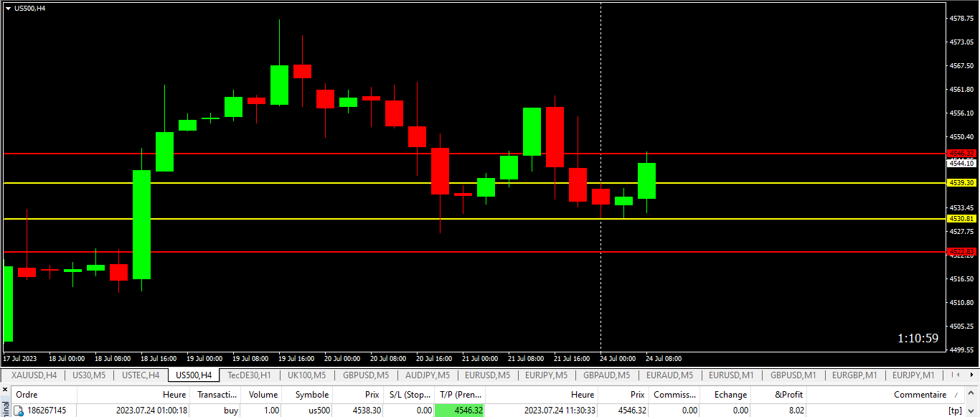Image resolution: width=980 pixels, height=417 pixels.
Task: Click the scroll down arrow in terminal panel
Action: 973,411
